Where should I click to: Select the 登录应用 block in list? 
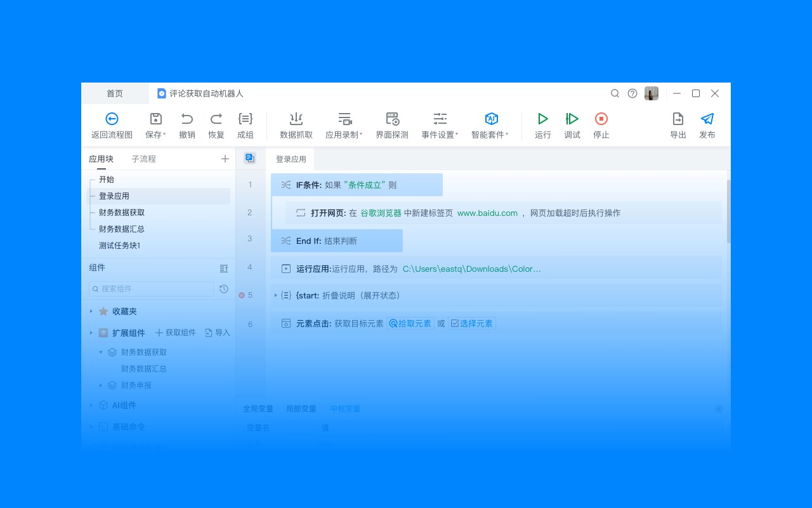tap(159, 196)
